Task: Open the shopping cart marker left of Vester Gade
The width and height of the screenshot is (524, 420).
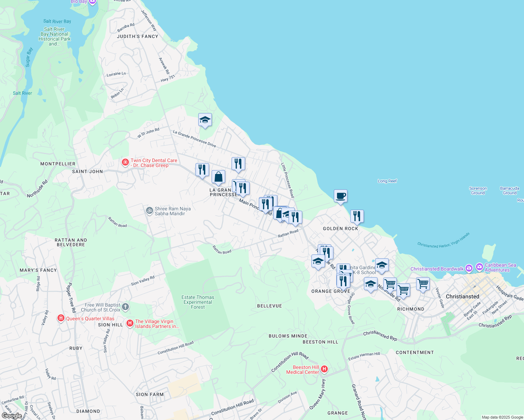Action: click(423, 285)
